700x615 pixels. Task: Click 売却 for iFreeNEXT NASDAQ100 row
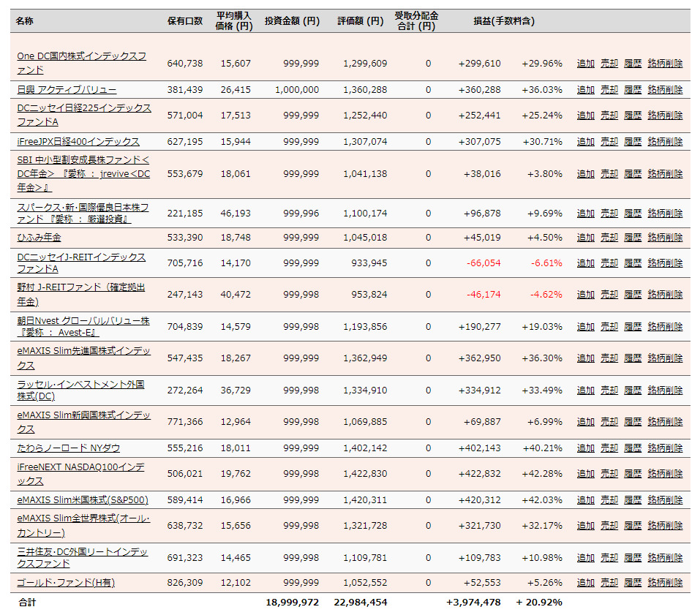click(x=609, y=474)
